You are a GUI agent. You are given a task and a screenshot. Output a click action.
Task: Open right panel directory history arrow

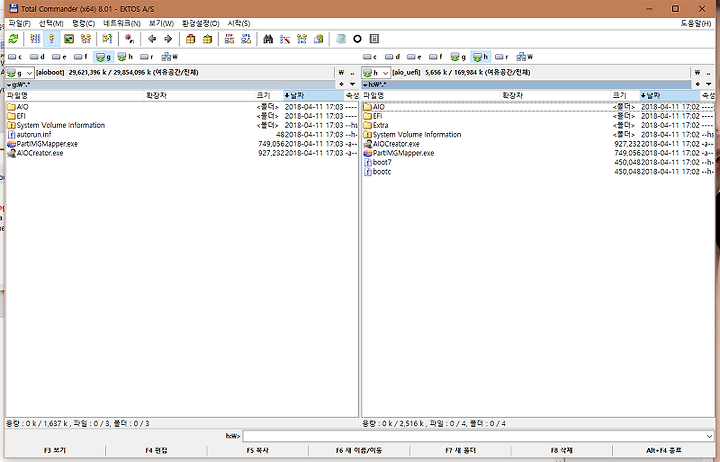coord(709,84)
